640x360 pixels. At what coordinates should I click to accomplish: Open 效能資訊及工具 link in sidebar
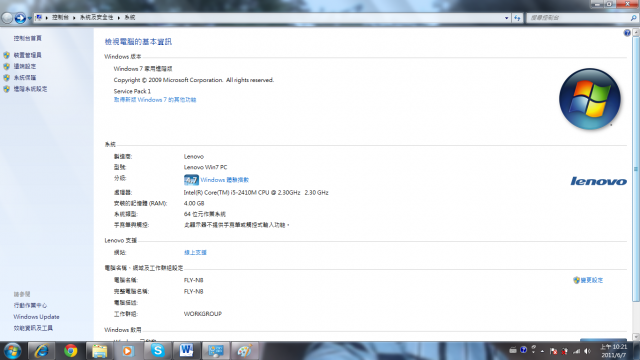pos(33,328)
